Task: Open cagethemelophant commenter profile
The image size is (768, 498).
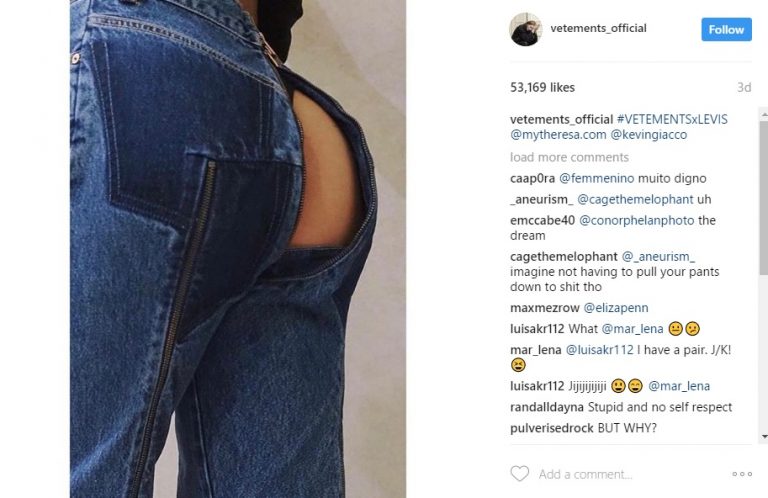Action: point(564,257)
